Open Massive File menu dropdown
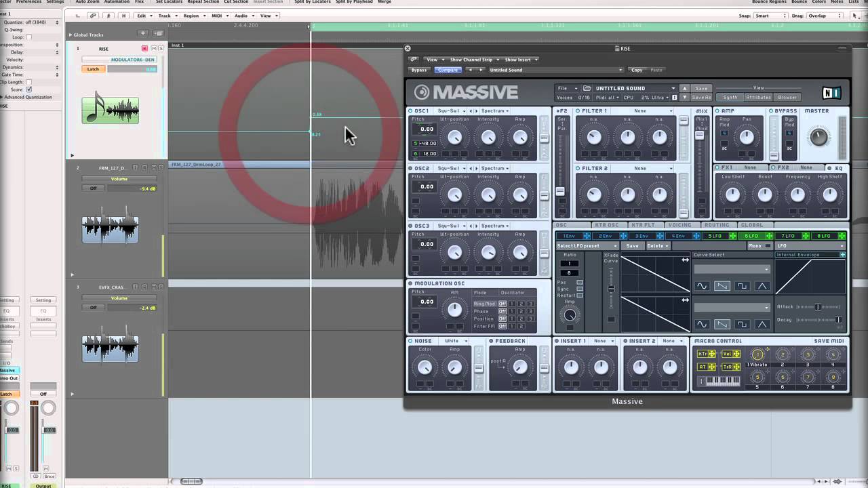The height and width of the screenshot is (488, 868). click(x=568, y=88)
